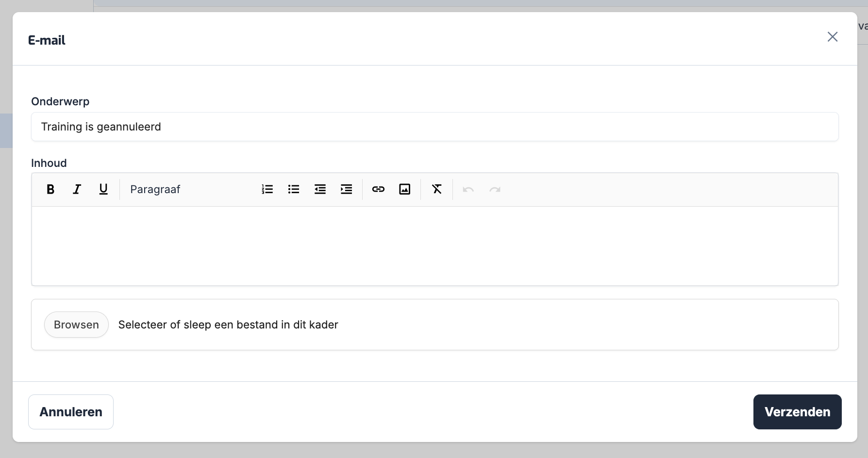Toggle underline text formatting
868x458 pixels.
pos(103,189)
